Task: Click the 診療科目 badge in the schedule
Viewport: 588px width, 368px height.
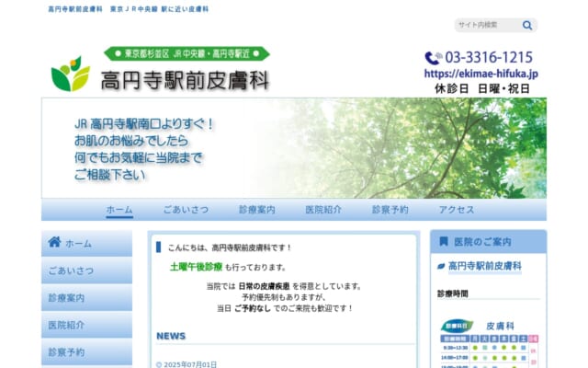Action: [457, 326]
